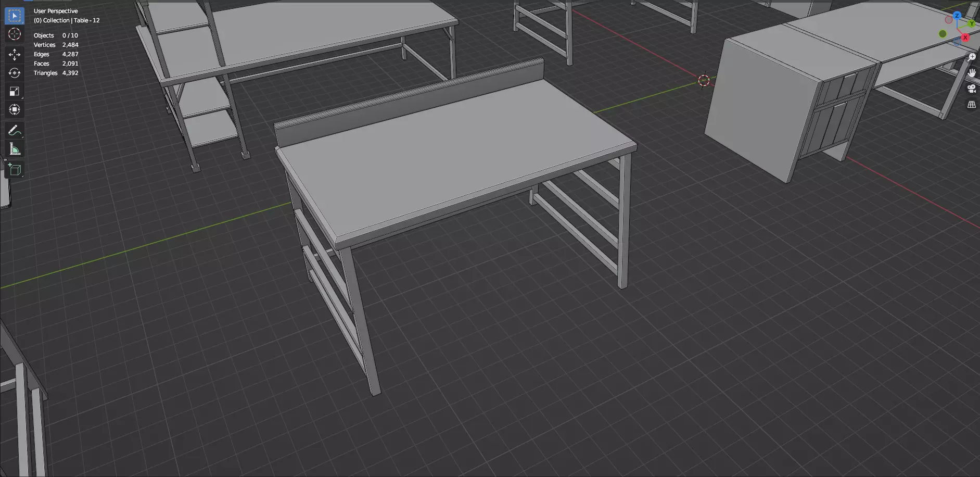Select the Transform tool
980x477 pixels.
pos(15,109)
